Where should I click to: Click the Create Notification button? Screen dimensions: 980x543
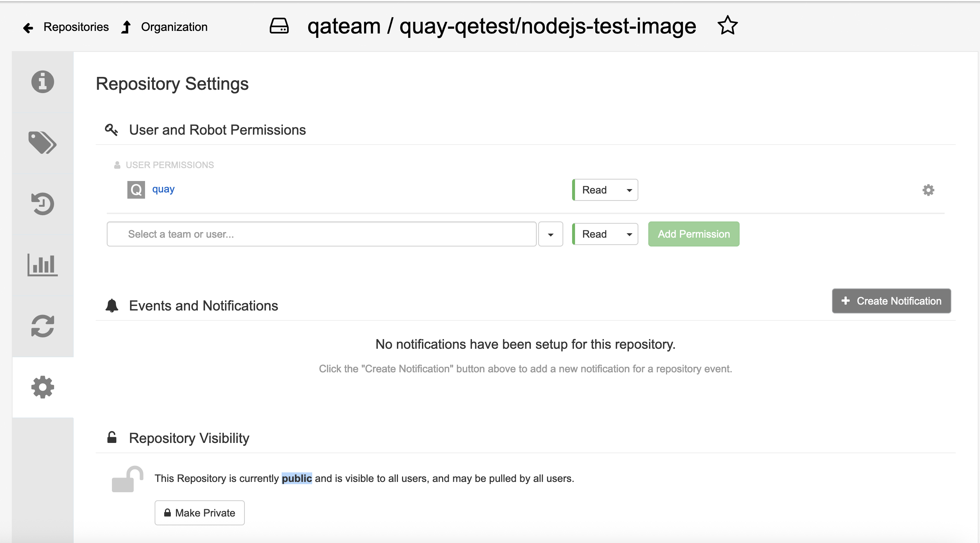pos(891,301)
